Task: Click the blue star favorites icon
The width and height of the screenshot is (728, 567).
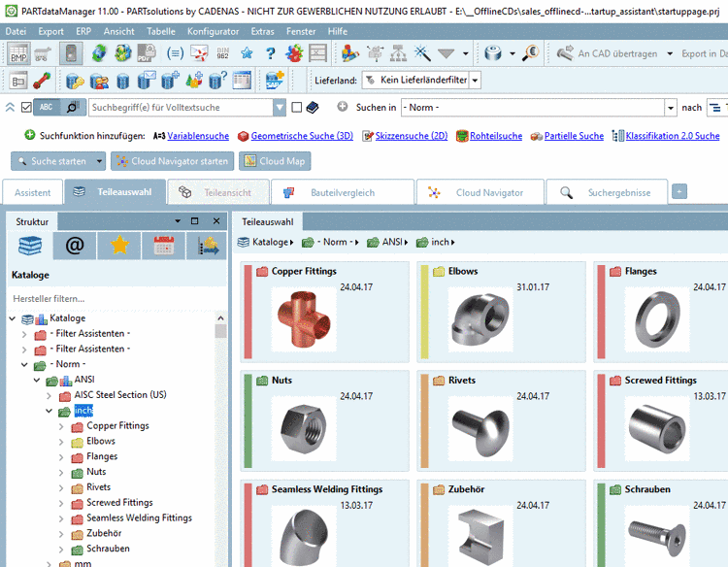Action: tap(247, 53)
